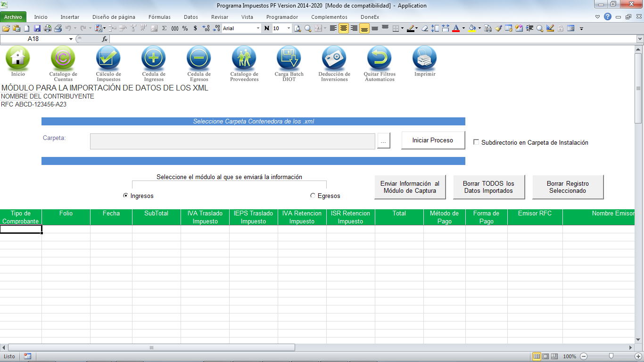
Task: Click the Imprimir printer icon
Action: click(425, 58)
